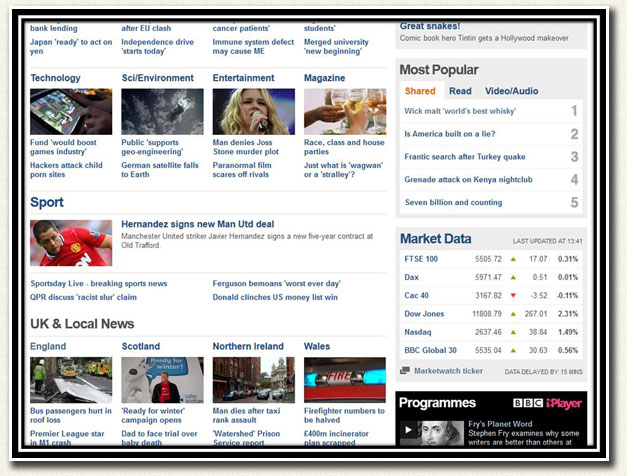Switch to the Video/Audio tab
Screen dimensions: 627x476
click(511, 91)
